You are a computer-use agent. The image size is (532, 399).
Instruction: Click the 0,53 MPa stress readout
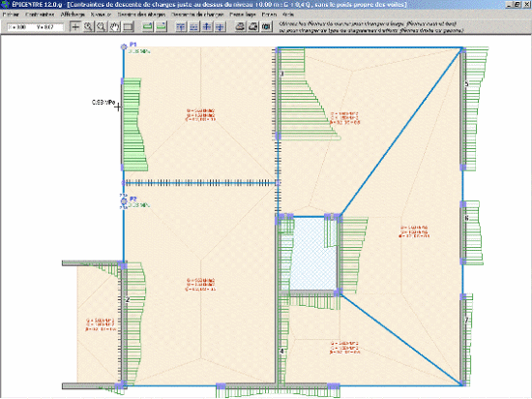click(x=103, y=102)
